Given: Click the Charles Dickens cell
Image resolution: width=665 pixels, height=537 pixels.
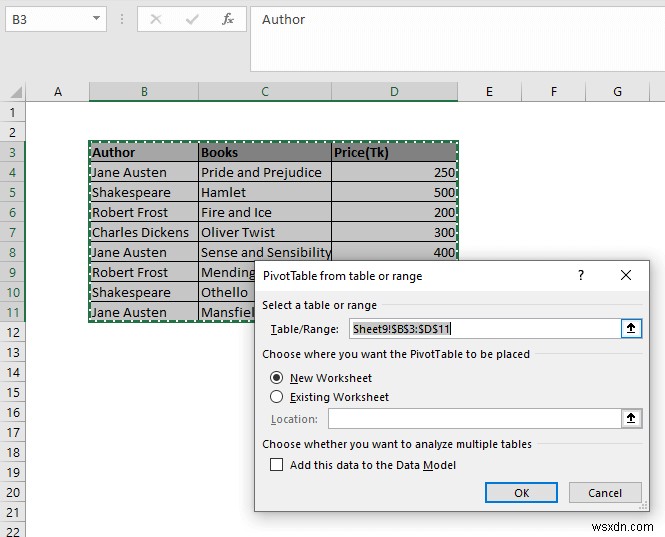Looking at the screenshot, I should click(144, 232).
